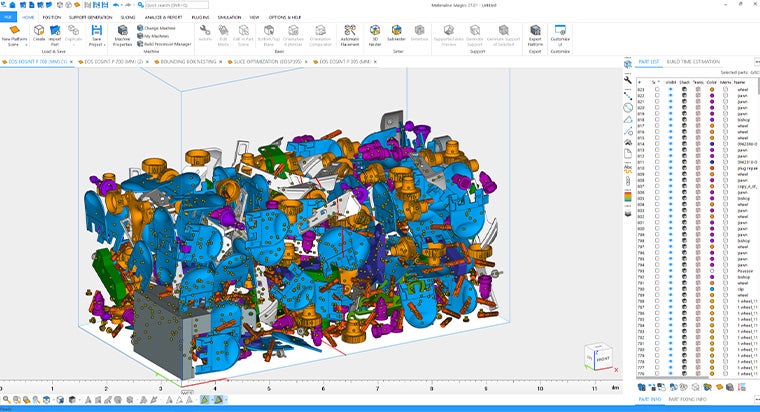The width and height of the screenshot is (760, 412).
Task: Start the 3D Nester tool
Action: point(375,35)
